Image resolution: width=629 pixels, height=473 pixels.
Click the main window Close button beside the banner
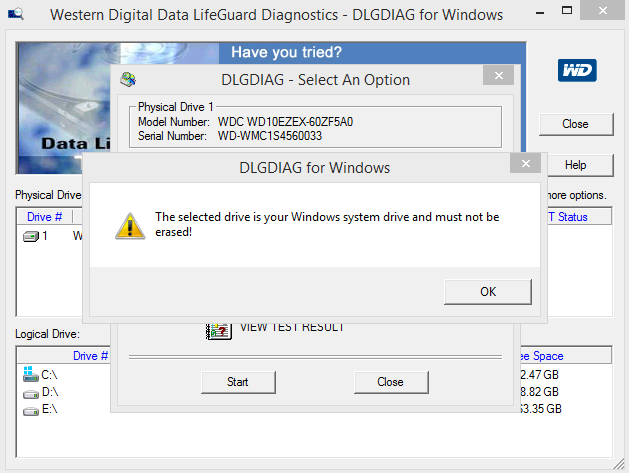tap(576, 124)
